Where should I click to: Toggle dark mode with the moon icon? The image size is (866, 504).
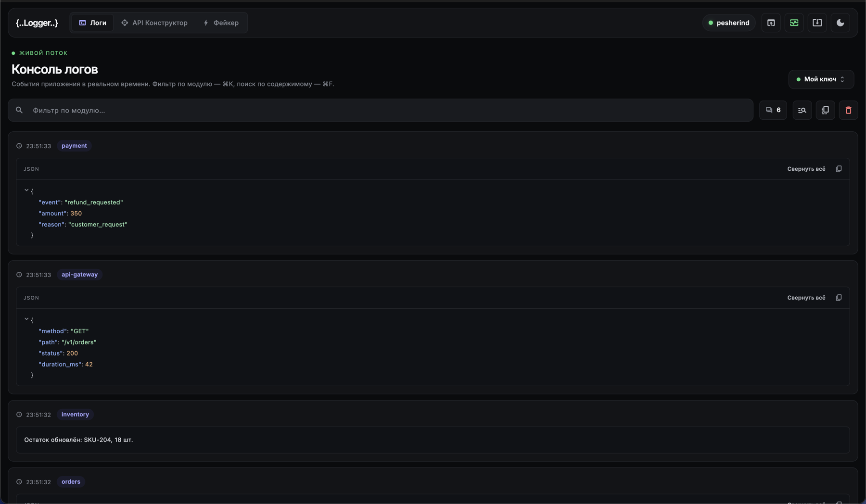pos(840,23)
